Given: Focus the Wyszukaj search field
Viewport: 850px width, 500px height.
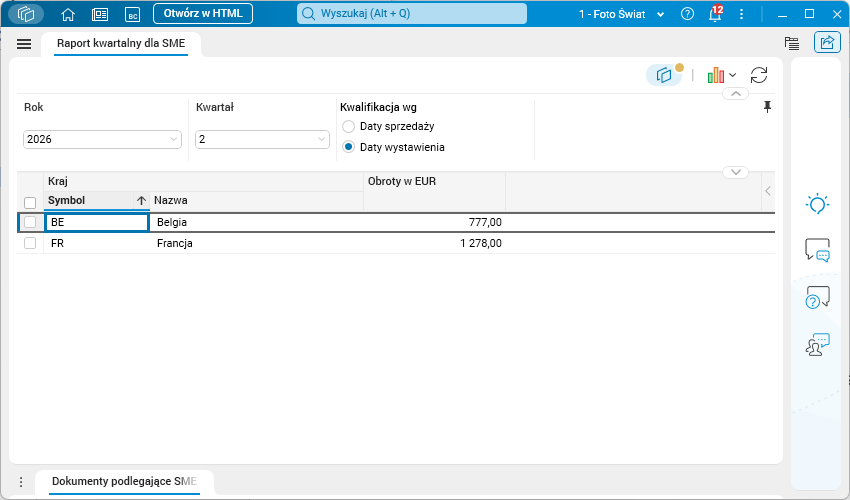Looking at the screenshot, I should 412,14.
